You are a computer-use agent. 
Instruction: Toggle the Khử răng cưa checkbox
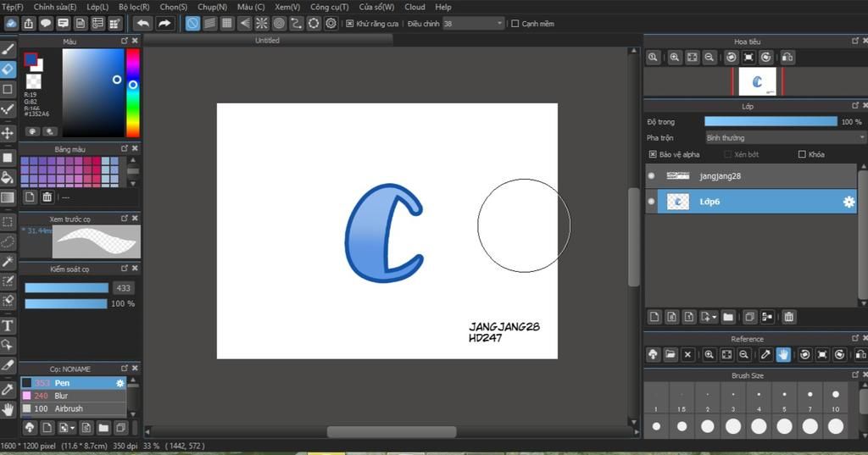350,24
